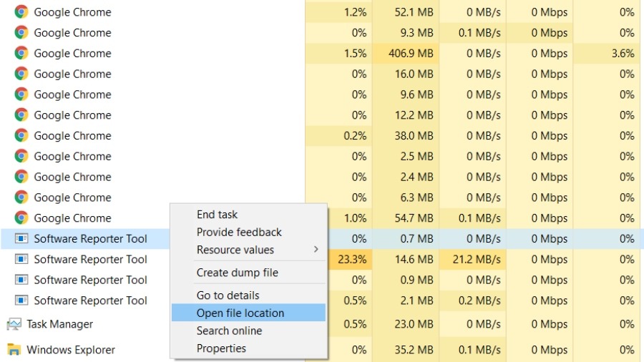Click Software Reporter Tool icon in 14.6 MB row
The image size is (644, 362).
(21, 259)
